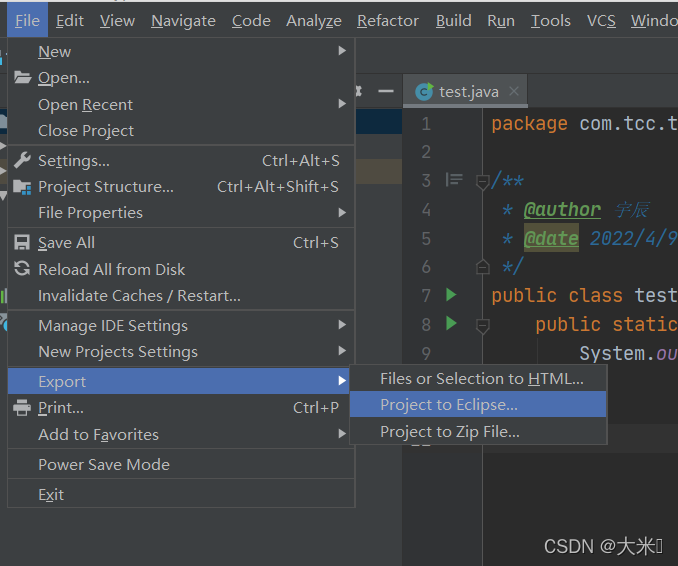The image size is (678, 566).
Task: Close the test.java editor tab
Action: point(515,91)
